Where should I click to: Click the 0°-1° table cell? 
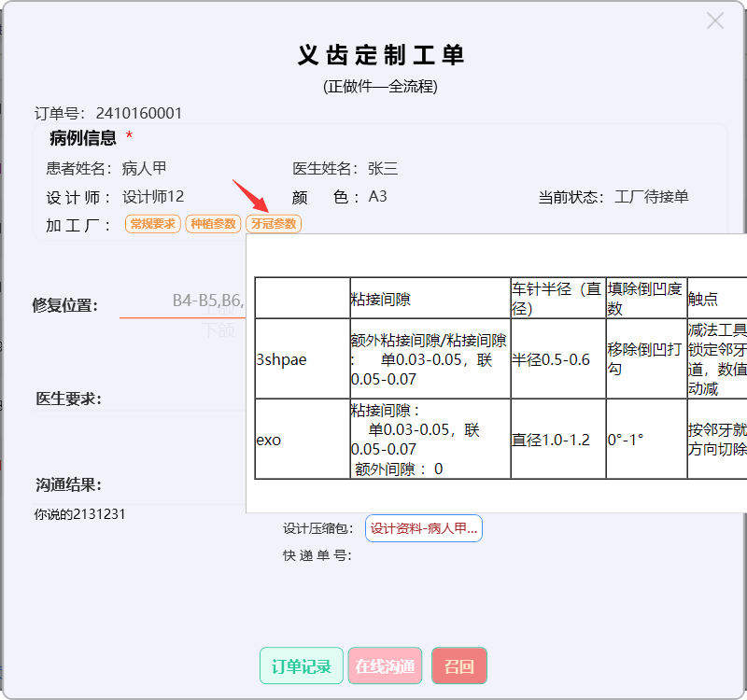coord(626,440)
